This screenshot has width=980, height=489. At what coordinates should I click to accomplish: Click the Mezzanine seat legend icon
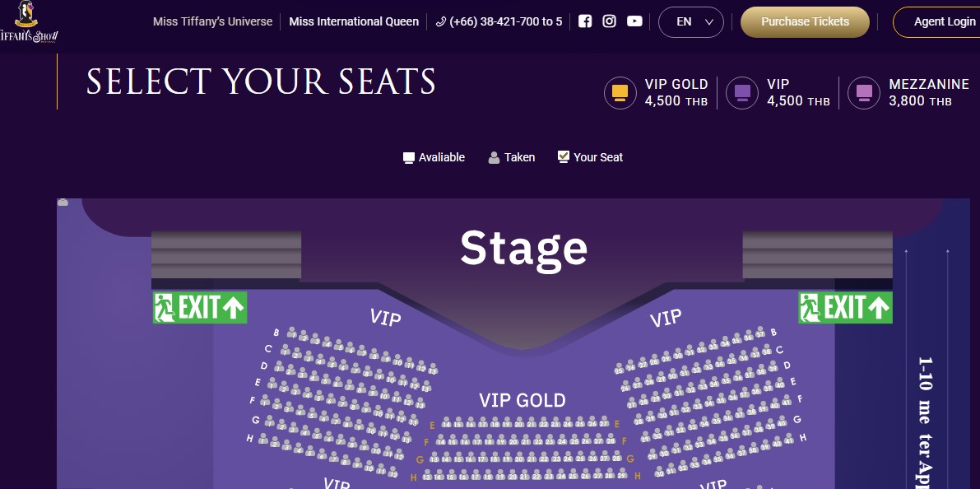[864, 92]
